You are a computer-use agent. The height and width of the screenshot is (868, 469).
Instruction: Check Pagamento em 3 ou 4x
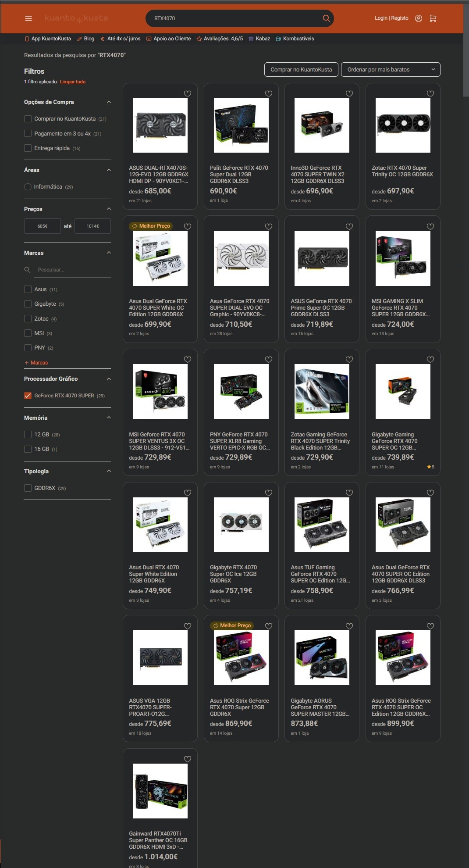click(x=28, y=133)
